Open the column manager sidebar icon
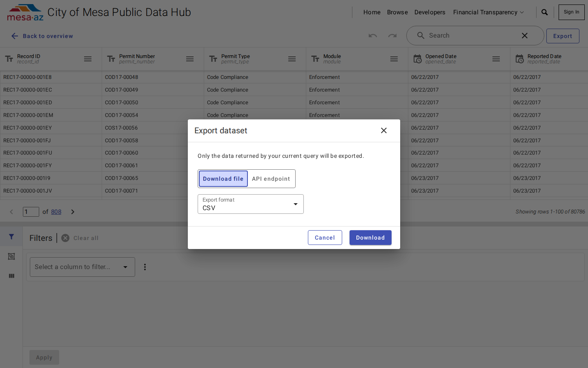The image size is (588, 368). [11, 276]
